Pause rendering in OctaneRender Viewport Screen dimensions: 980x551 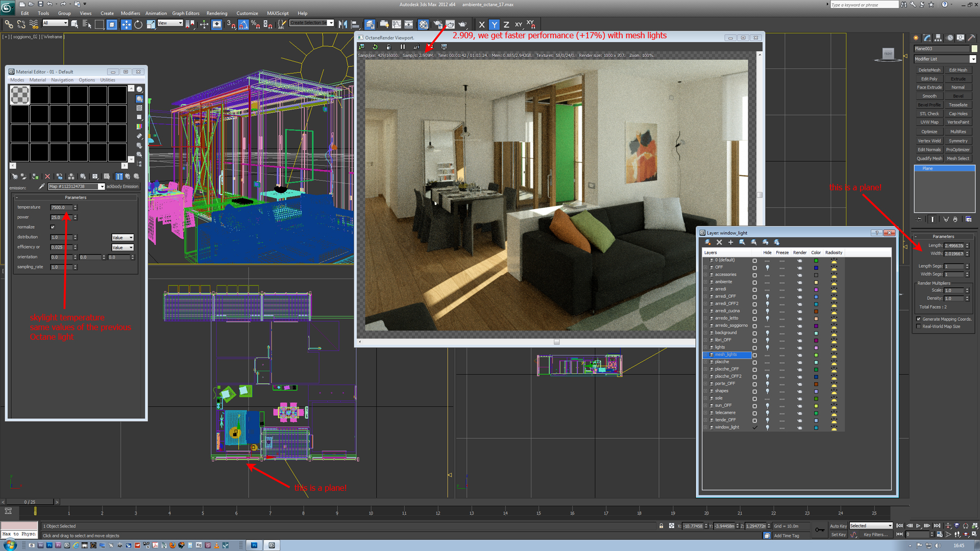[x=403, y=46]
